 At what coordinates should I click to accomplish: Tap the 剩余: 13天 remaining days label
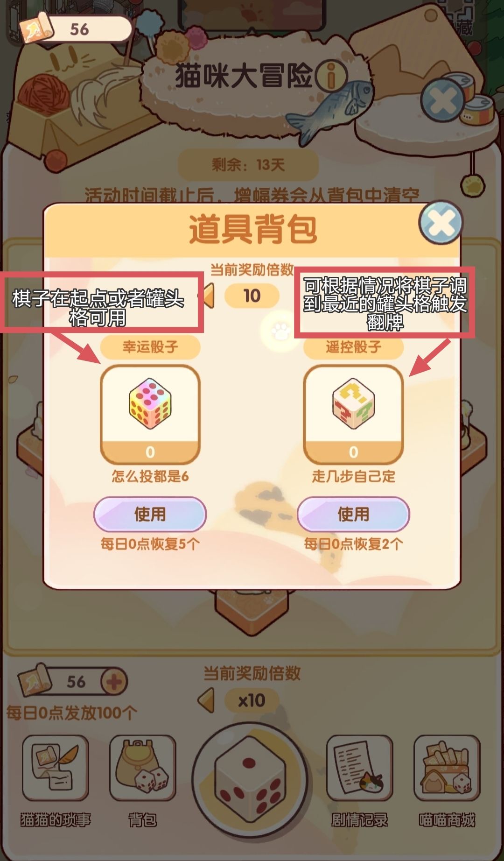point(248,165)
